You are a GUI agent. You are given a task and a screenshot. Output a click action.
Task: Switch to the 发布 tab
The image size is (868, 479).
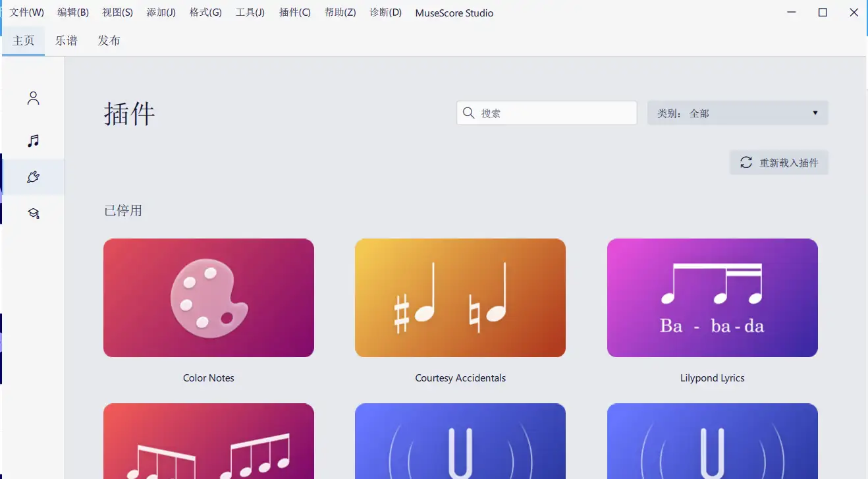coord(109,41)
